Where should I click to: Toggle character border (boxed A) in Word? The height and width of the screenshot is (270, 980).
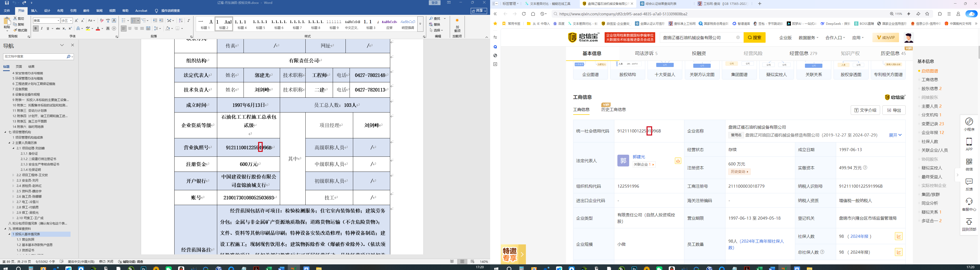pyautogui.click(x=114, y=20)
